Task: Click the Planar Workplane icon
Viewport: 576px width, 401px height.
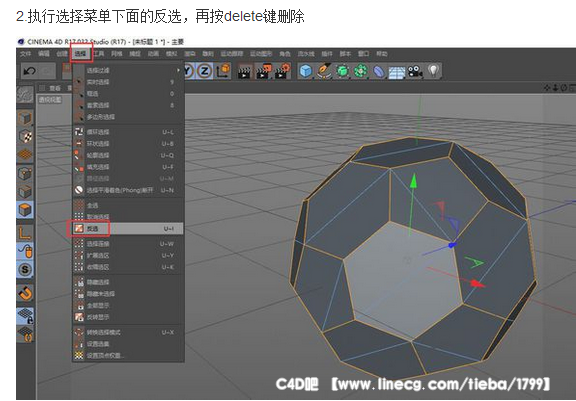Action: click(x=25, y=334)
